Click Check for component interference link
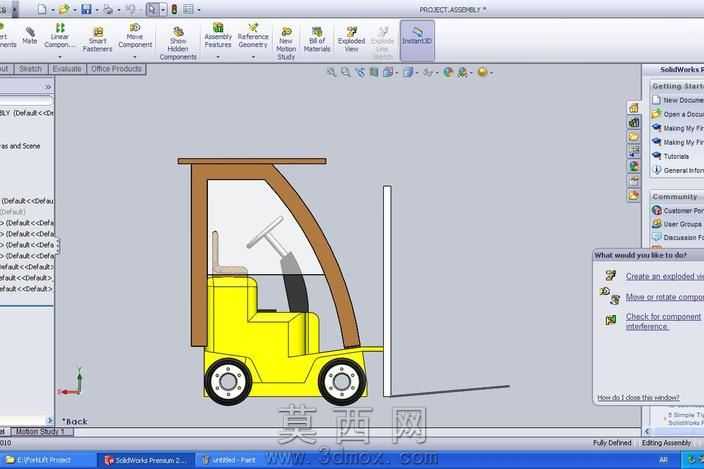This screenshot has width=704, height=469. pyautogui.click(x=663, y=321)
